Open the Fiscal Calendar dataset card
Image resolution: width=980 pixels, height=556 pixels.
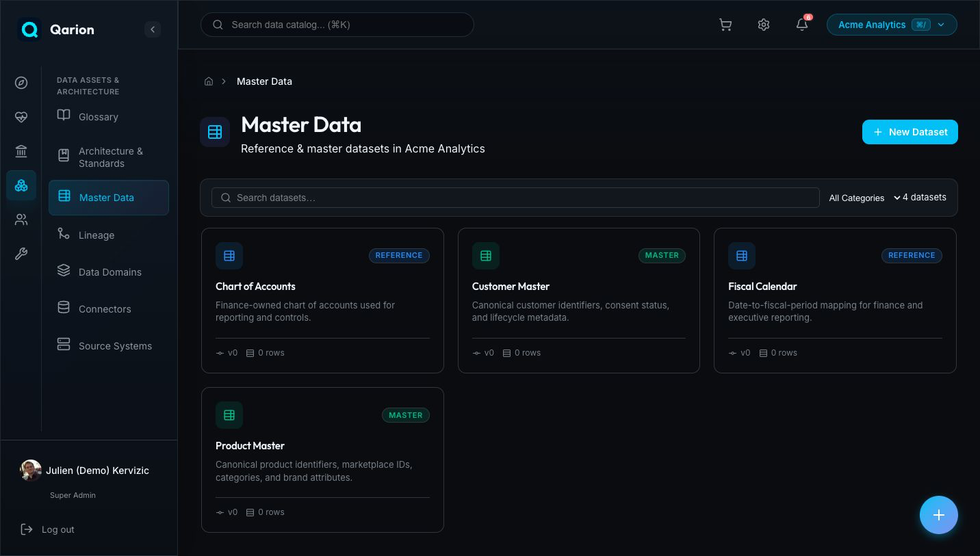point(835,301)
